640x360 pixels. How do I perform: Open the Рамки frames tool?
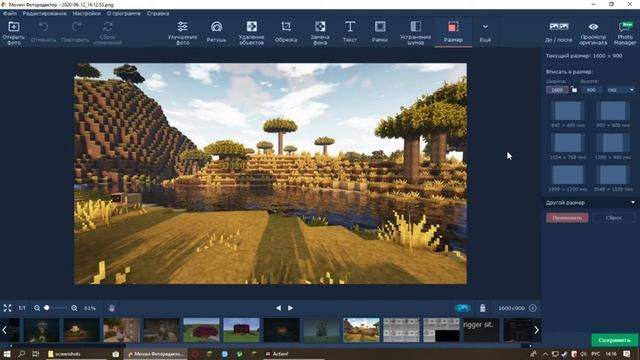(x=380, y=32)
